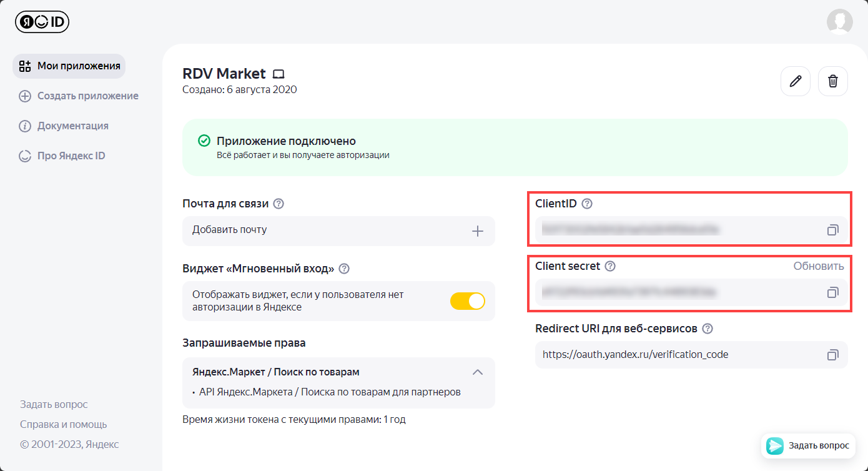The height and width of the screenshot is (471, 868).
Task: Show help for Виджет «Мгновенный вход»
Action: tap(343, 269)
